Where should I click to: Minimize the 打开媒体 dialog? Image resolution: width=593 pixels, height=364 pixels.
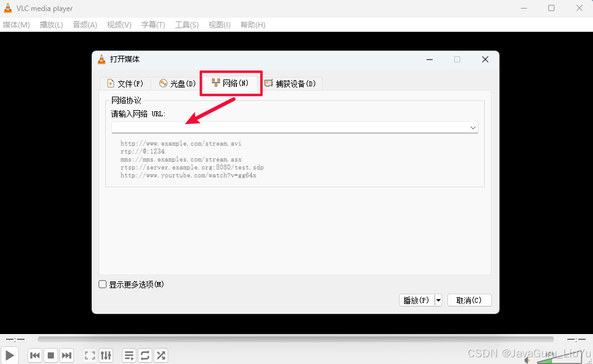pyautogui.click(x=430, y=59)
